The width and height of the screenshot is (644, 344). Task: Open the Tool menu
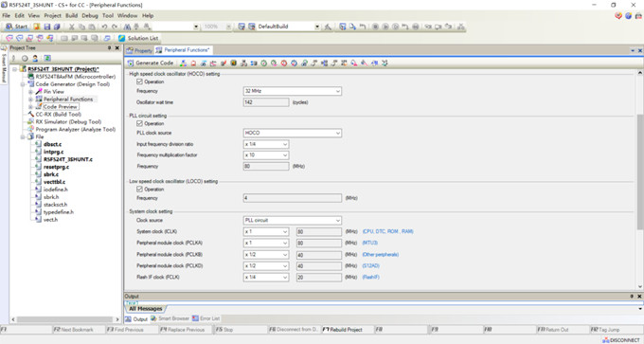coord(108,15)
